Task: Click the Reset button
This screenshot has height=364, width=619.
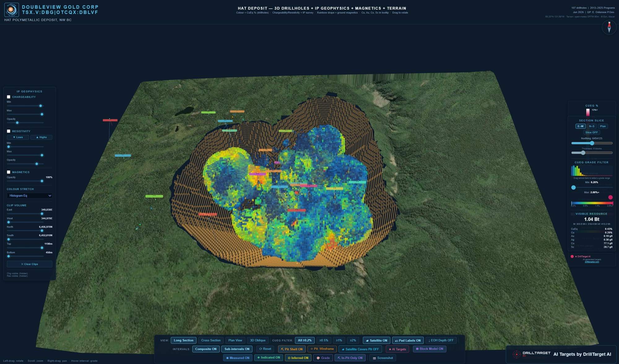Action: pos(265,349)
